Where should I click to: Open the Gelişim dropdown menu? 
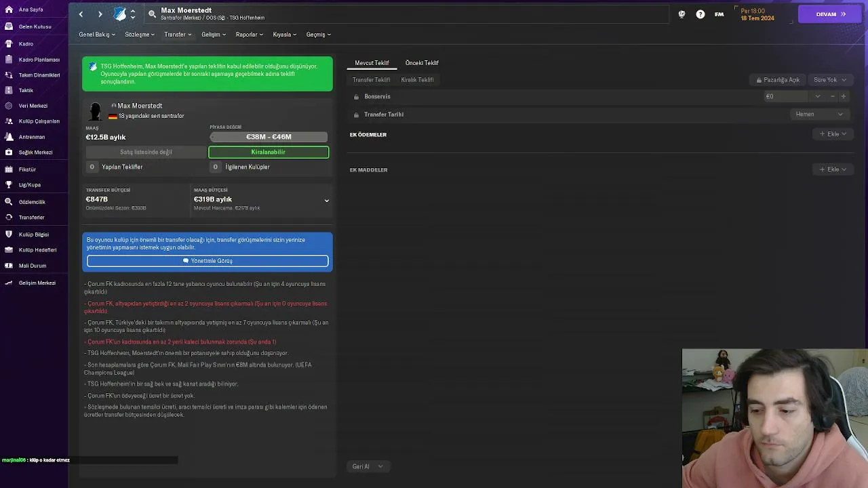coord(214,35)
